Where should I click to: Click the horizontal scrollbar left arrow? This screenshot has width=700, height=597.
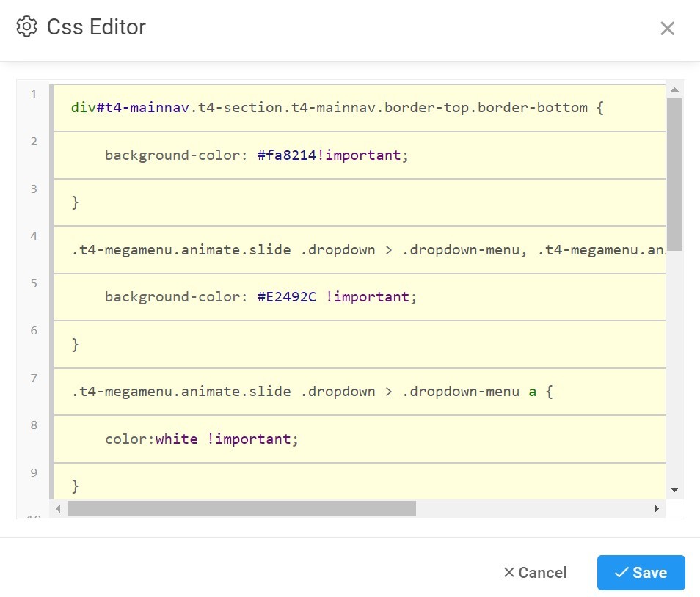point(58,509)
